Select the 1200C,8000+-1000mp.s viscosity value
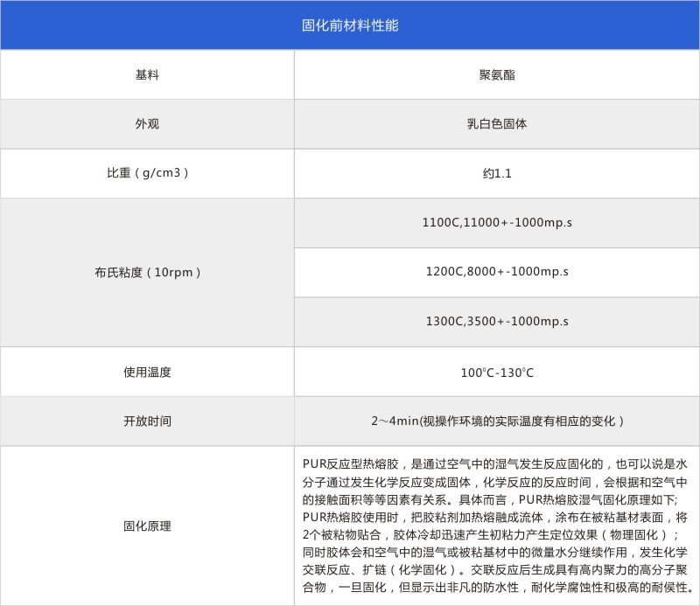The height and width of the screenshot is (606, 700). 497,272
